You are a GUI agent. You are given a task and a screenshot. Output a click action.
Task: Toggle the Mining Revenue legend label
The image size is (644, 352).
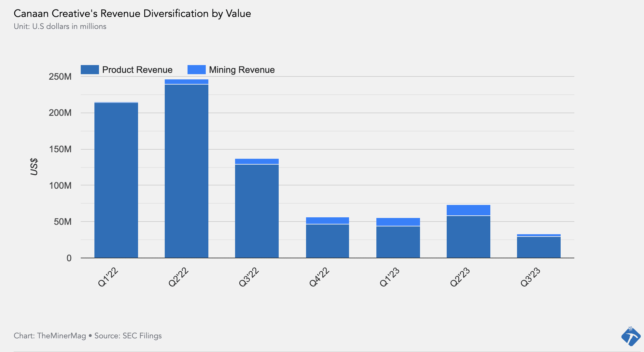coord(242,70)
